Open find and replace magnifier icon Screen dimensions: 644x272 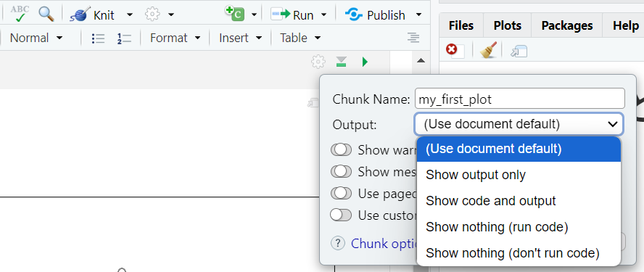tap(46, 14)
